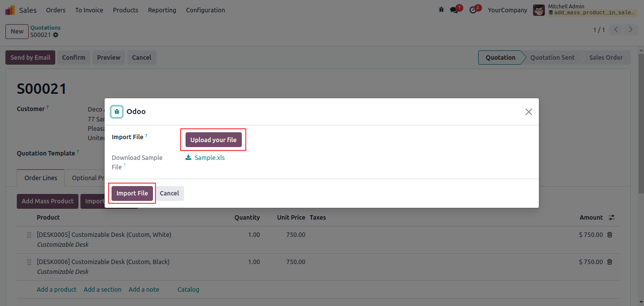Viewport: 644px width, 306px height.
Task: Select the Sales Order status stage
Action: pos(606,57)
